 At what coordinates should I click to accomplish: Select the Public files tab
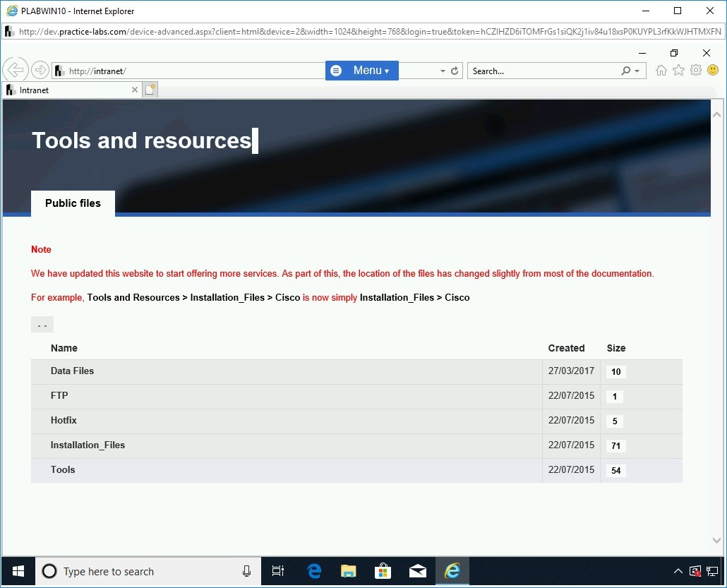[x=73, y=203]
